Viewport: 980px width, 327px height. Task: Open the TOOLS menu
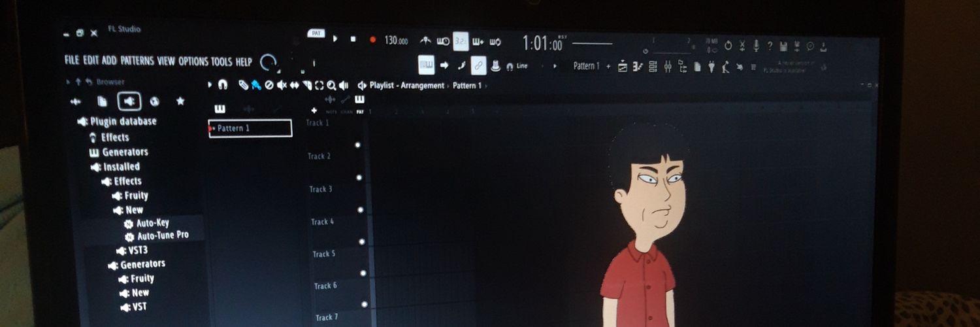pos(221,61)
